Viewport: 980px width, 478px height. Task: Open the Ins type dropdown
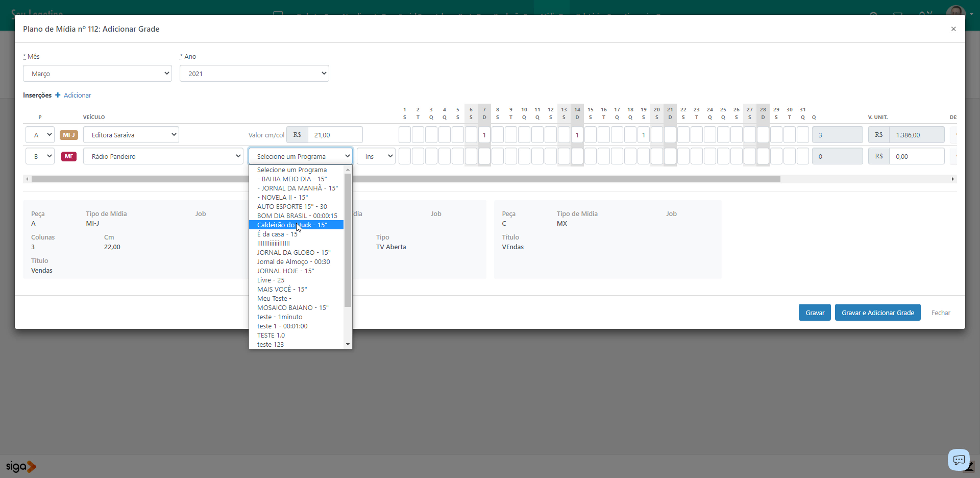pyautogui.click(x=376, y=157)
